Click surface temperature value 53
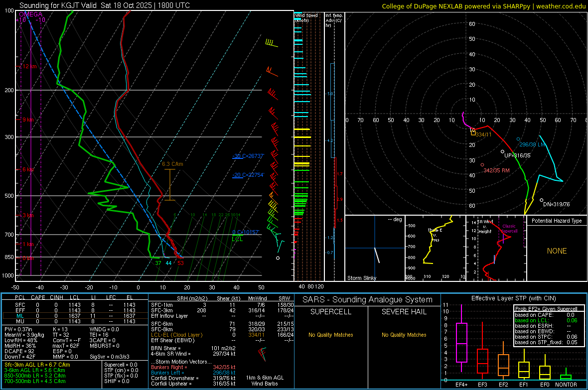Screen dimensions: 588x390 pos(181,263)
